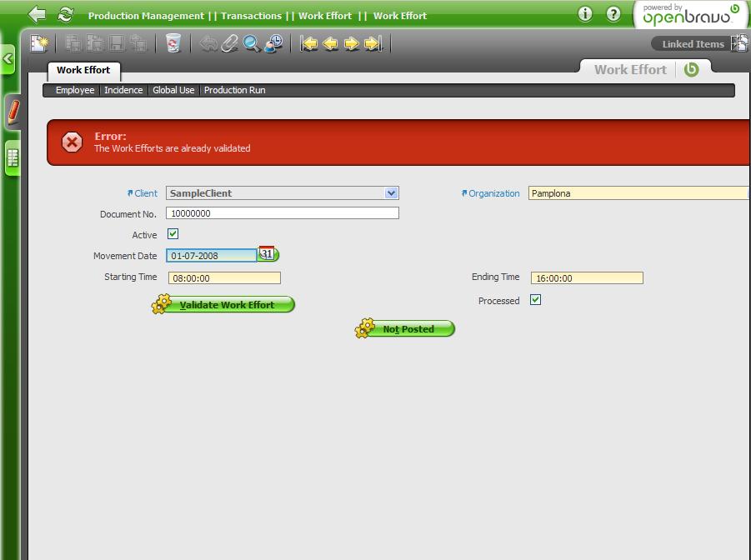Open the Employee sub-tab
This screenshot has height=560, width=751.
pos(75,90)
